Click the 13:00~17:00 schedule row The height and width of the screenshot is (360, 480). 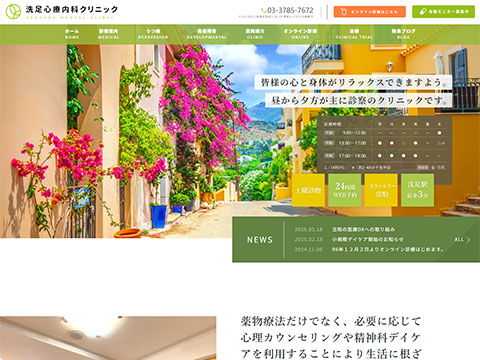click(x=384, y=143)
